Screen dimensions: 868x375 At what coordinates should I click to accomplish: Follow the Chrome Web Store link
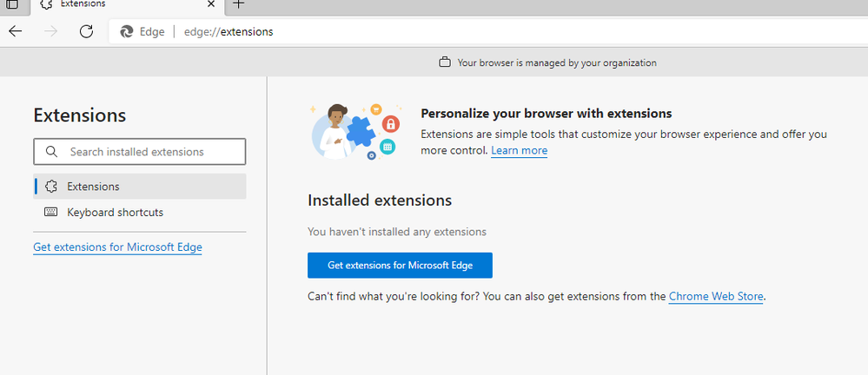point(716,296)
